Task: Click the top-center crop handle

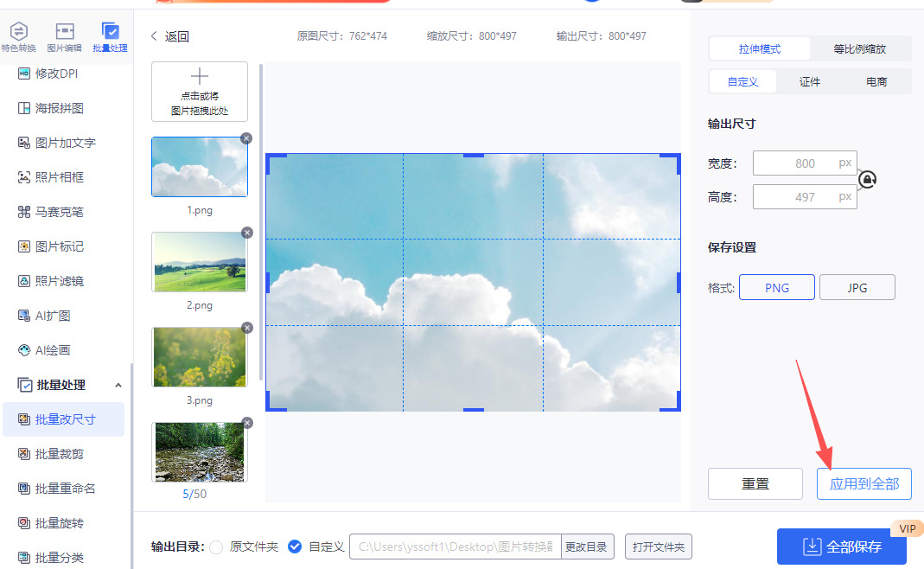Action: click(x=473, y=155)
